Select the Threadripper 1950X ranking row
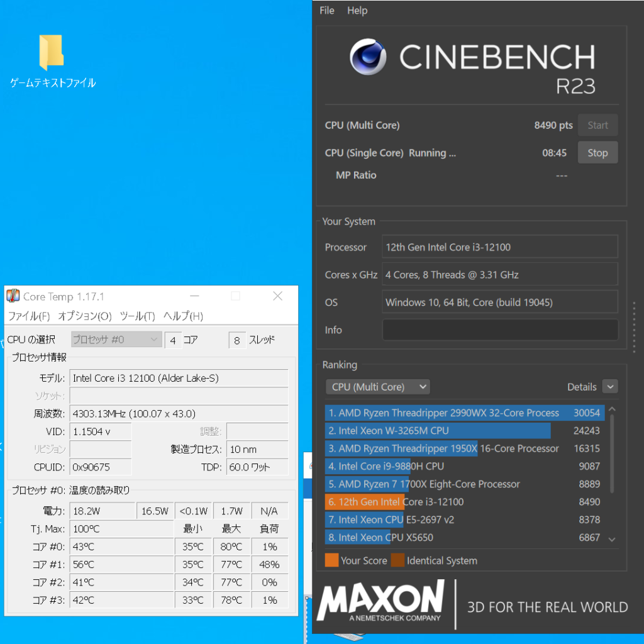The height and width of the screenshot is (644, 644). 465,448
